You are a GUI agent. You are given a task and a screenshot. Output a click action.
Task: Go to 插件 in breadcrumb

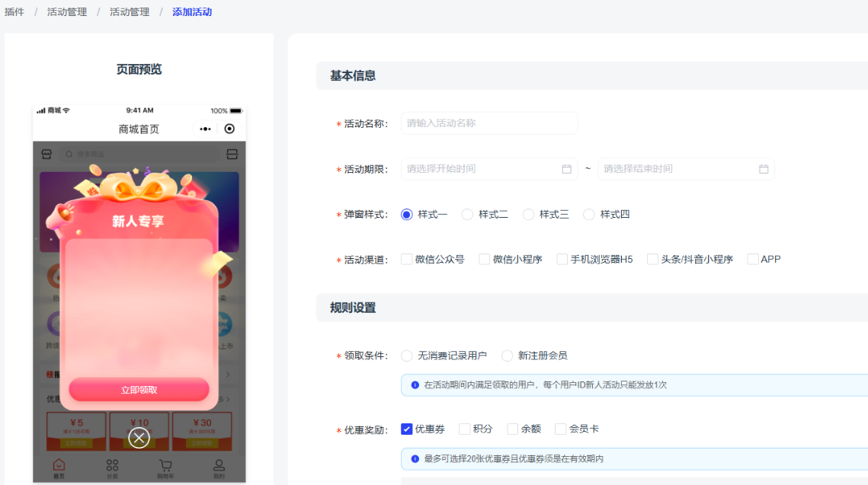pos(14,12)
